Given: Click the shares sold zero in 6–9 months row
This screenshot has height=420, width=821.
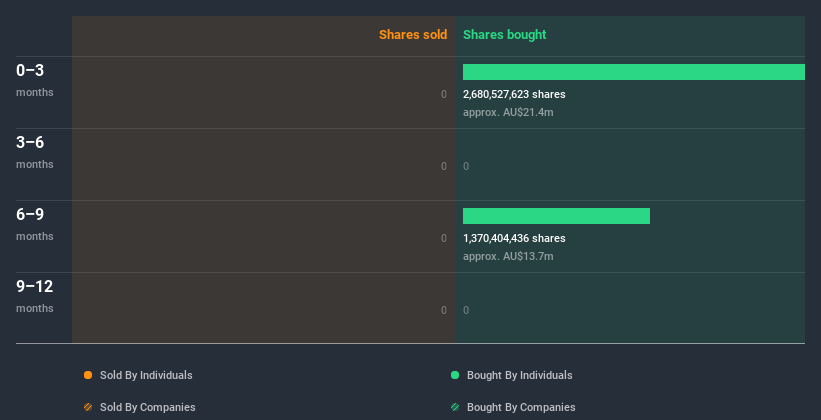Looking at the screenshot, I should 444,238.
